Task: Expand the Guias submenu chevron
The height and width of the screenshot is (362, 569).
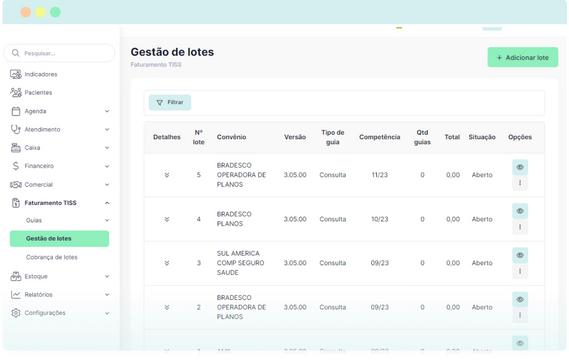Action: pos(107,220)
